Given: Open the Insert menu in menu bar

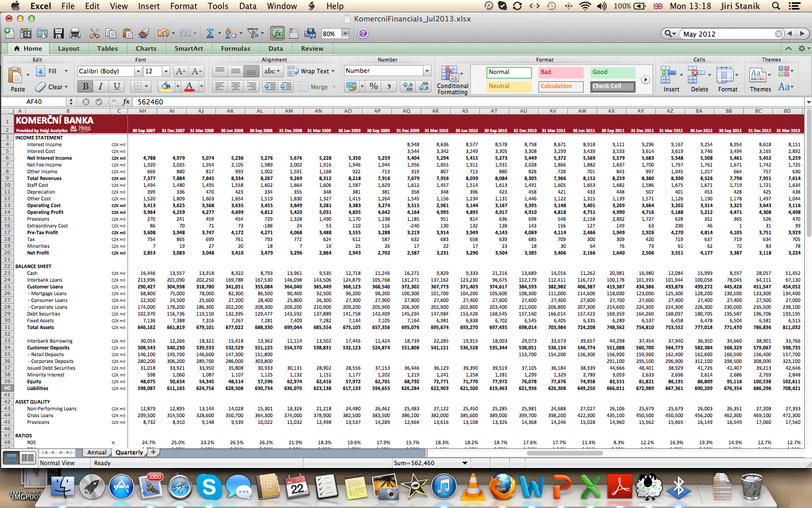Looking at the screenshot, I should [149, 6].
